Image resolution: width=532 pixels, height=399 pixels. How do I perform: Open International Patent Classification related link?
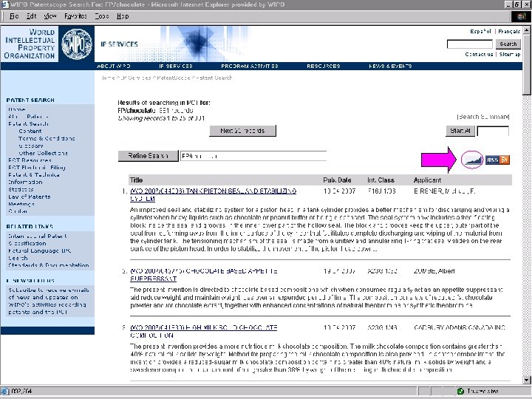(38, 239)
